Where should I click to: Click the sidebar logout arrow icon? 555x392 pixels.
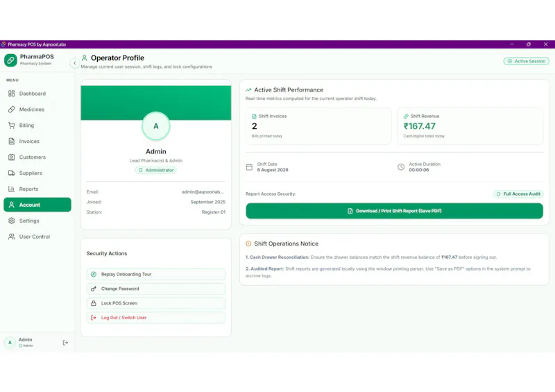(65, 343)
